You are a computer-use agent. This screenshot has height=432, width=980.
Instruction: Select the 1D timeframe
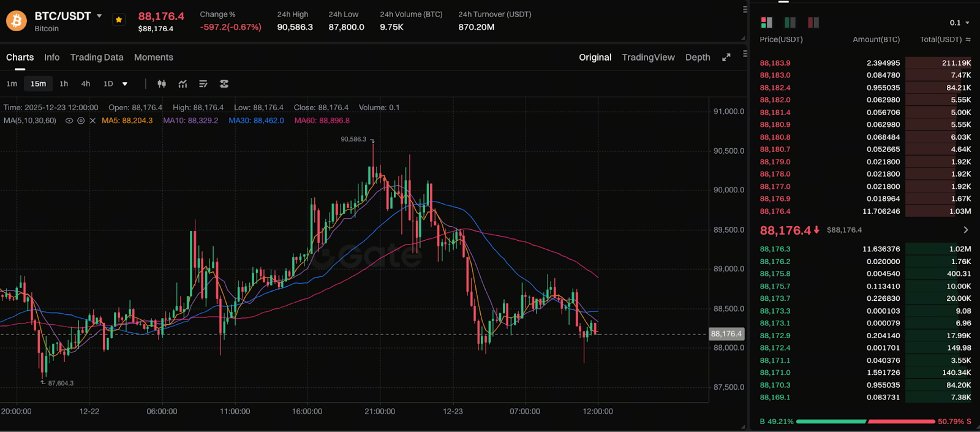point(108,84)
